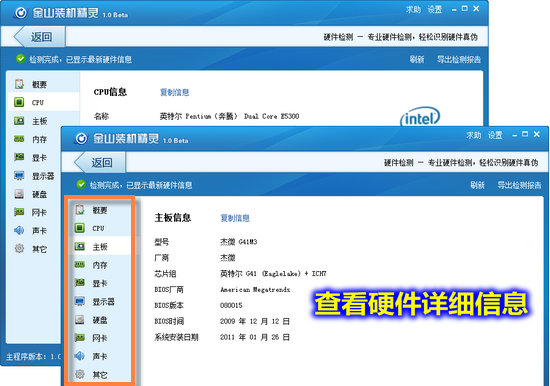Select 硬盘 hard disk icon in front sidebar
550x386 pixels.
(80, 320)
